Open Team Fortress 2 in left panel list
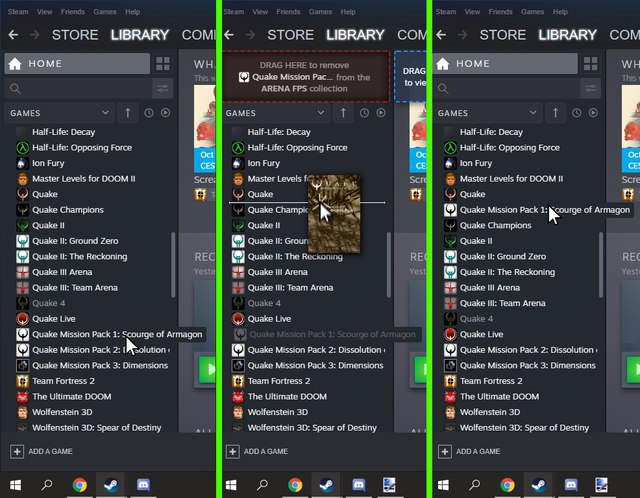The width and height of the screenshot is (640, 498). 63,381
